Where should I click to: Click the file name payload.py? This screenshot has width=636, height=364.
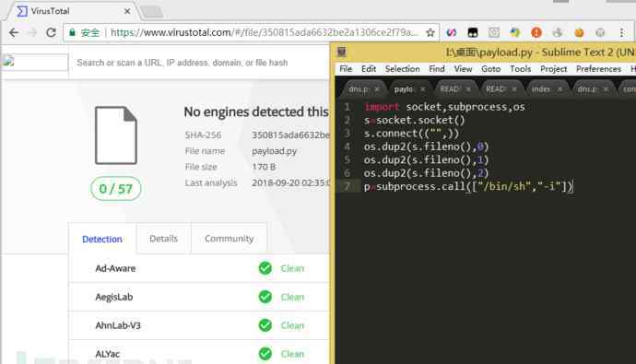(274, 151)
